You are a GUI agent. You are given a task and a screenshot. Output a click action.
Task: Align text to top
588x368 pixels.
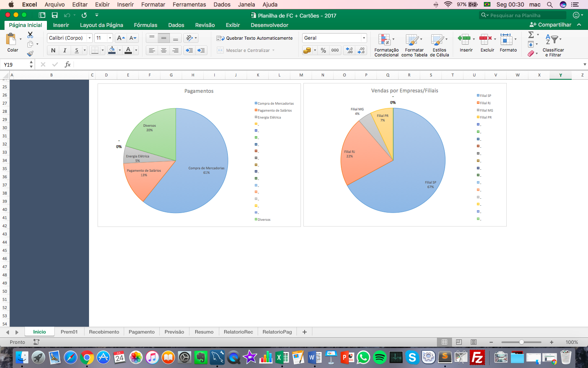[152, 38]
